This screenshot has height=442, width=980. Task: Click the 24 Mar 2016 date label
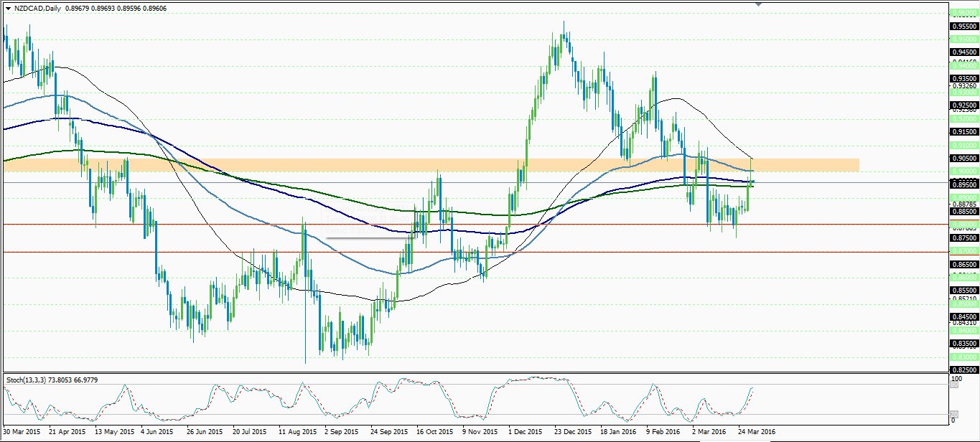click(757, 433)
